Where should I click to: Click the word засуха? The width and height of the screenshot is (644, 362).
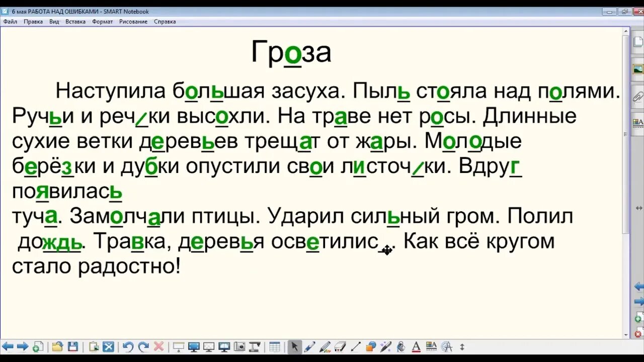pyautogui.click(x=306, y=91)
